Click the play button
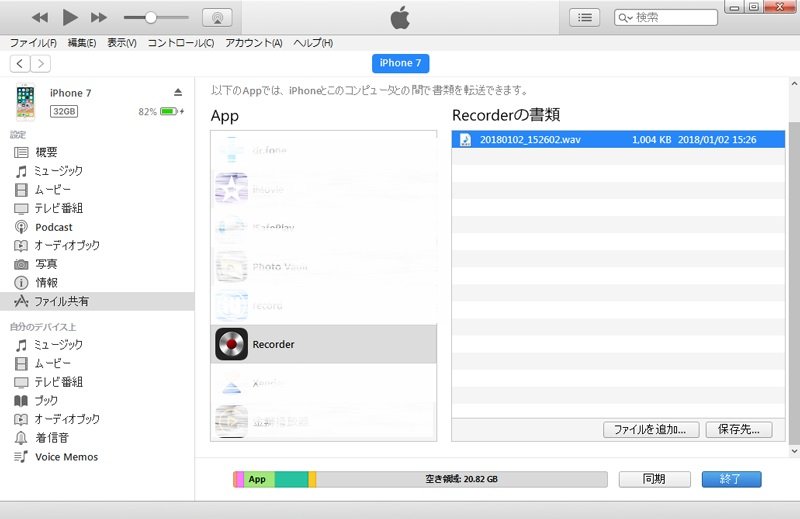 pyautogui.click(x=70, y=17)
